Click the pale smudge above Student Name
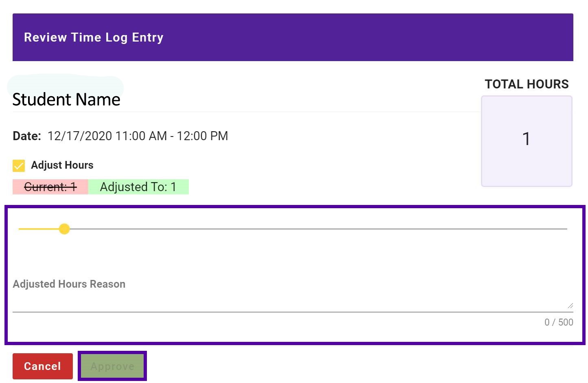The height and width of the screenshot is (383, 588). click(x=65, y=83)
